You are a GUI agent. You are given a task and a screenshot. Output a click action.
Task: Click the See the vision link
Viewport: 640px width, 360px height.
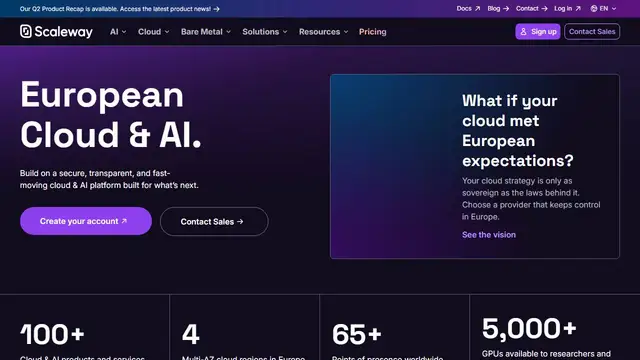point(489,235)
